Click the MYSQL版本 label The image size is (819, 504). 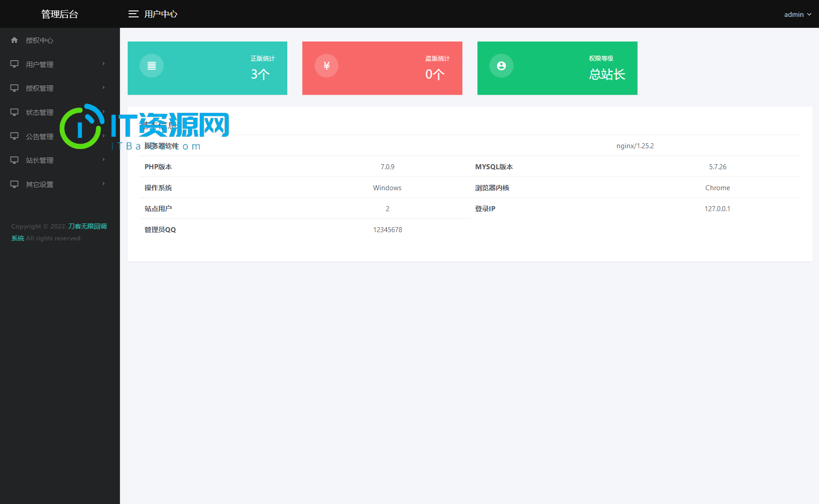coord(494,167)
